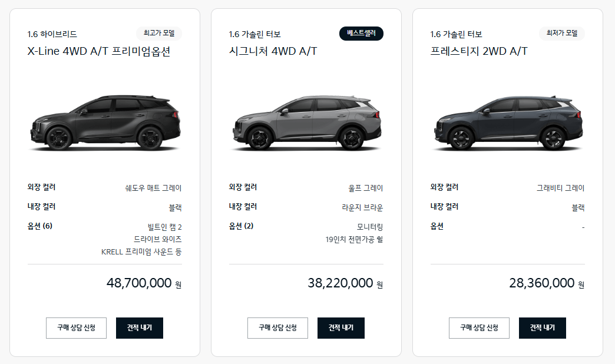Select 견적 내기 on the 프레스티지 2WD card
615x364 pixels.
pos(542,328)
